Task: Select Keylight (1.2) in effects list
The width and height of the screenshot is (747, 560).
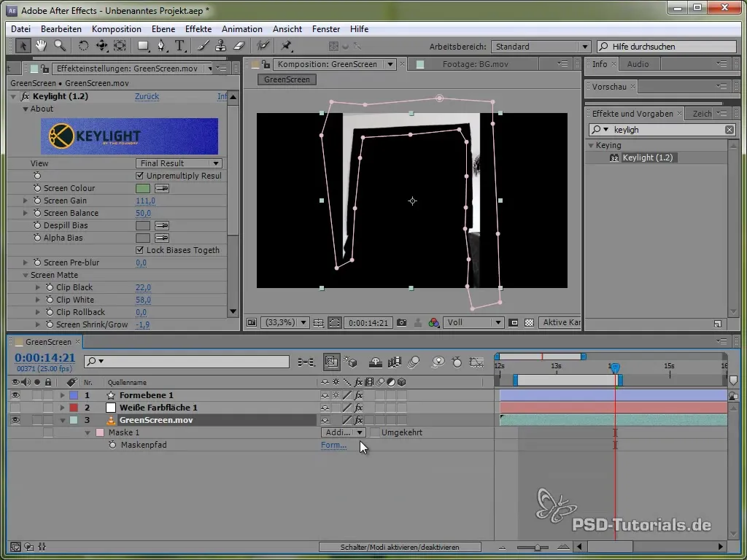Action: pyautogui.click(x=648, y=158)
